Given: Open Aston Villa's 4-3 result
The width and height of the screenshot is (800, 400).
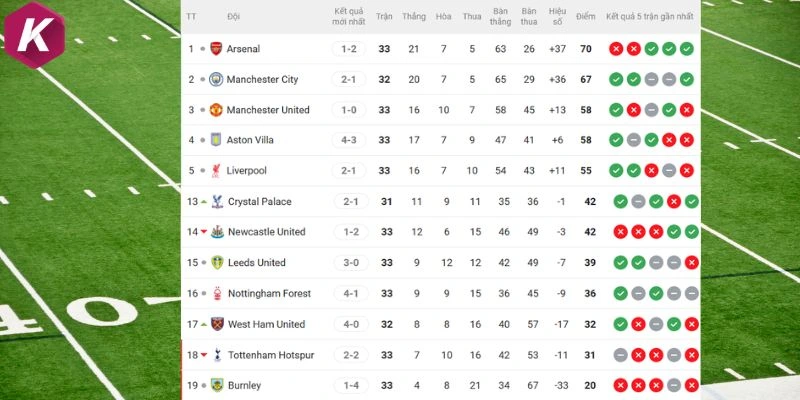Looking at the screenshot, I should click(x=348, y=141).
